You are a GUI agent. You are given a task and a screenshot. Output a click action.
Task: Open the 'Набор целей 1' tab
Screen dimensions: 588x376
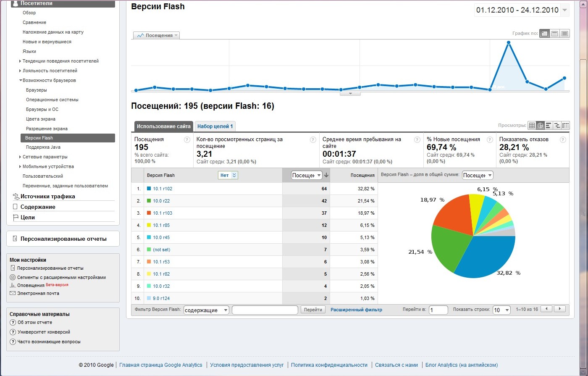215,126
